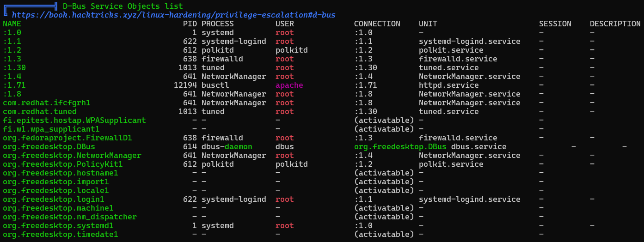Screen dimensions: 644x242
Task: Select the busctl process name
Action: (215, 85)
